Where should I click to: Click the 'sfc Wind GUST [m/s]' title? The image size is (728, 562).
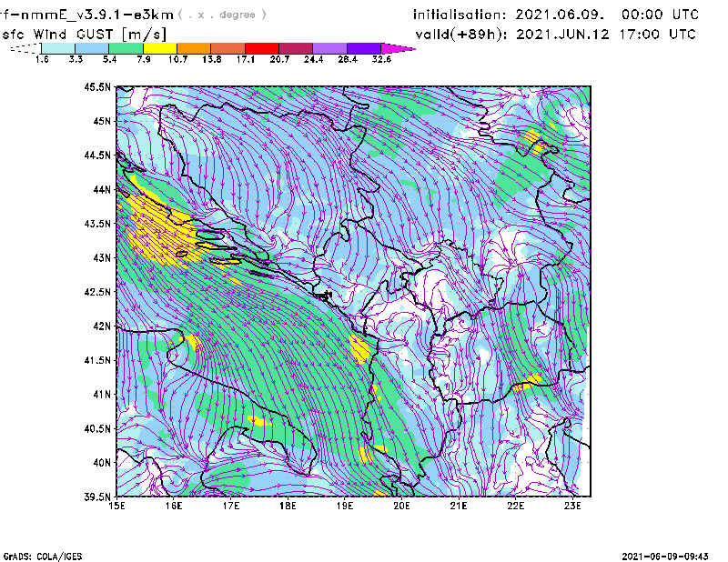[84, 35]
